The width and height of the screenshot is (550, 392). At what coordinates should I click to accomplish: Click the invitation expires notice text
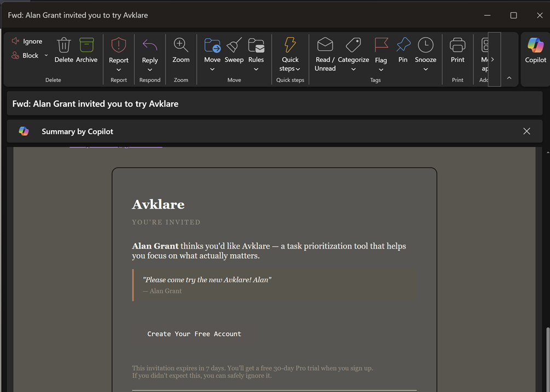pos(252,372)
